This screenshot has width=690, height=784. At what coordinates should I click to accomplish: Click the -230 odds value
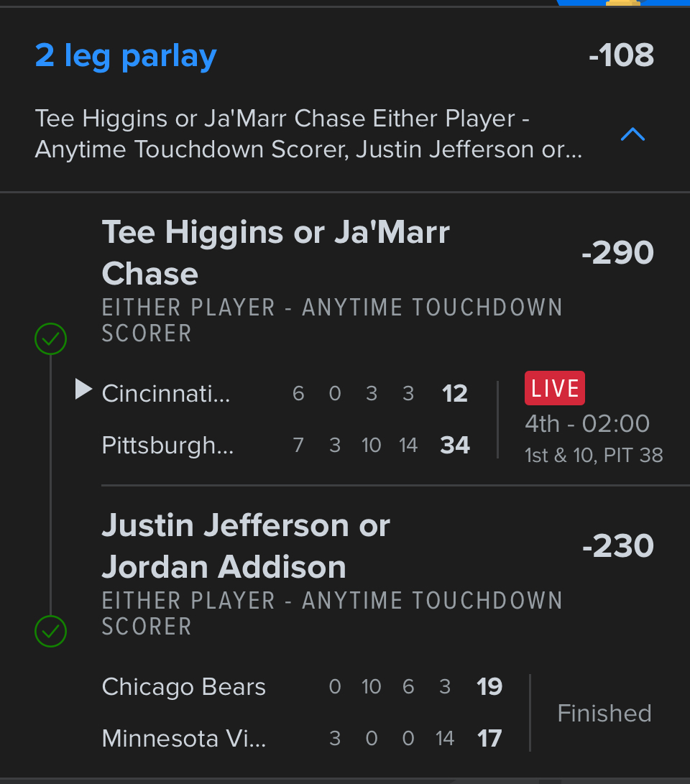coord(617,546)
